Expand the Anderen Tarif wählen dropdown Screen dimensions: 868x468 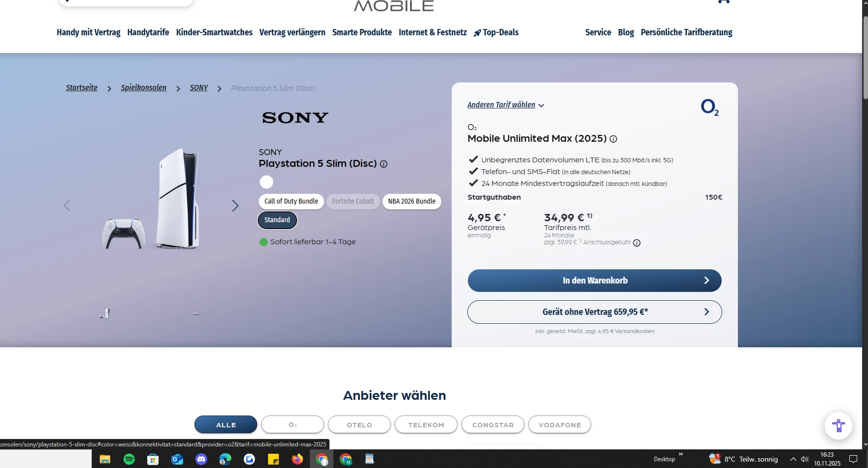[506, 105]
